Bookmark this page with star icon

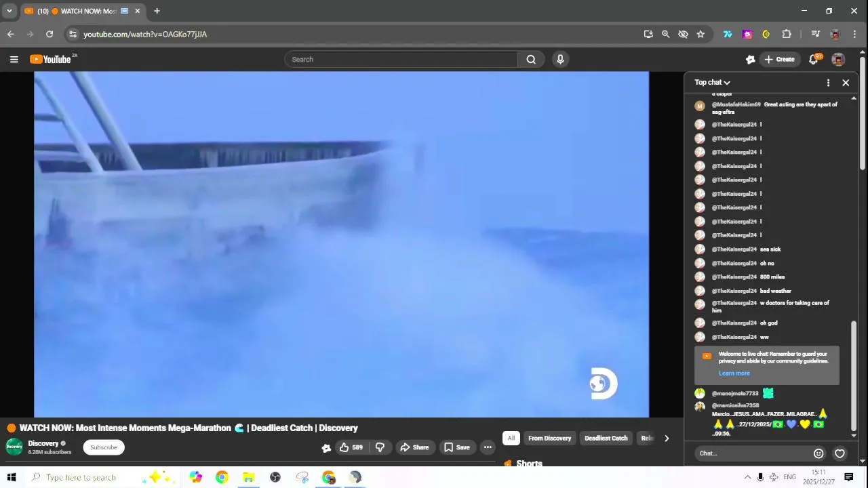click(701, 34)
